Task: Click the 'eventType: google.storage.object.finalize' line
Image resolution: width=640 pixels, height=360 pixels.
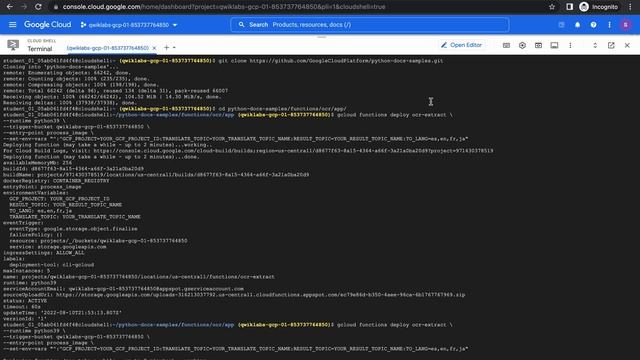Action: [73, 229]
